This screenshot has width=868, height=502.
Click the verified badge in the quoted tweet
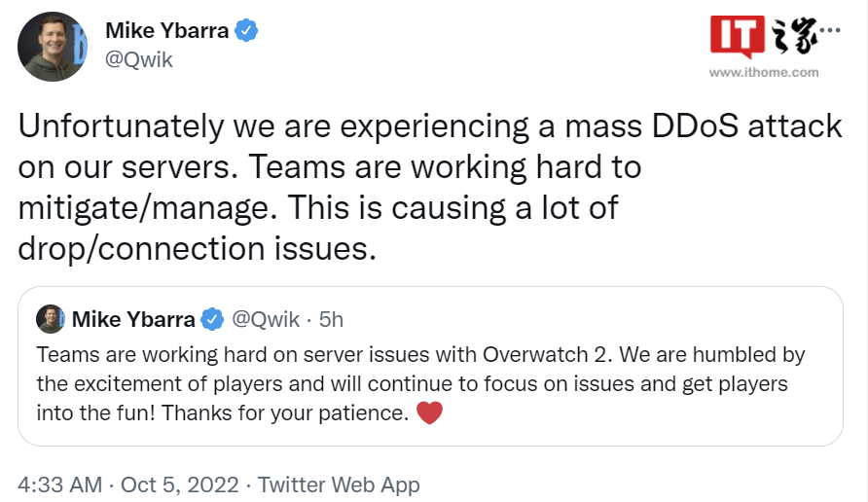click(x=212, y=319)
